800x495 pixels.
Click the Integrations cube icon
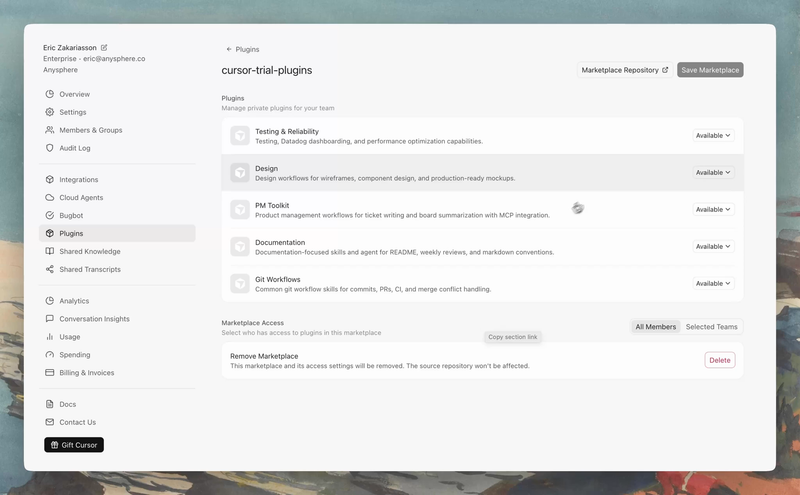pos(49,180)
